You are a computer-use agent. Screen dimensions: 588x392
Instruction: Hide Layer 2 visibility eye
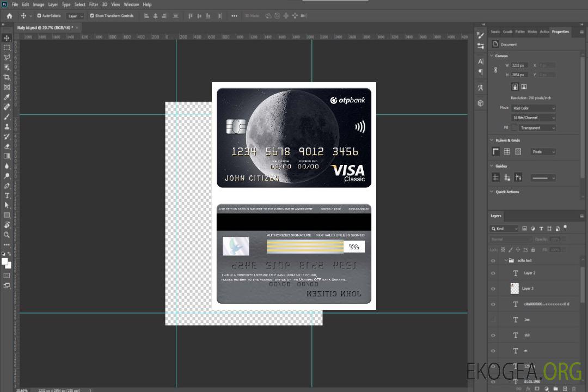493,273
